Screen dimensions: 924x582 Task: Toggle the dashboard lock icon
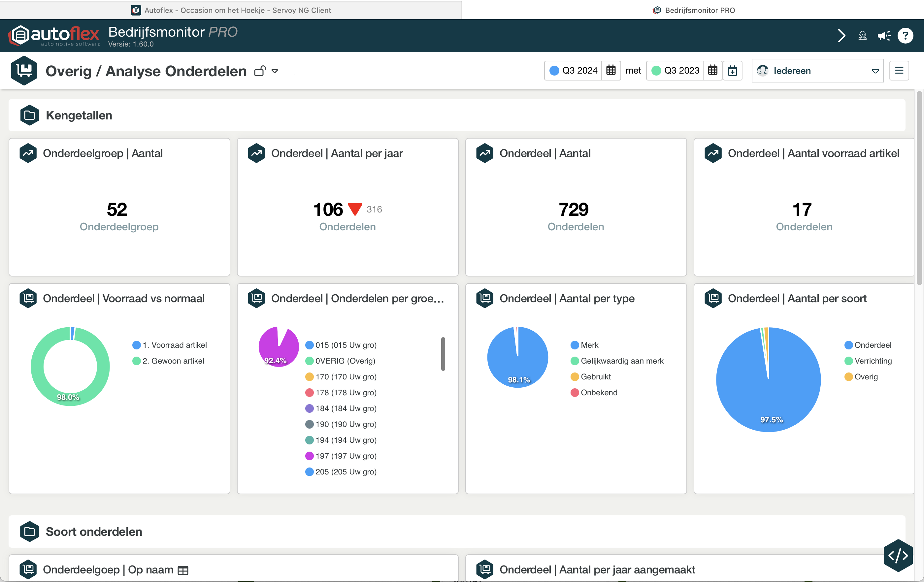click(x=260, y=71)
